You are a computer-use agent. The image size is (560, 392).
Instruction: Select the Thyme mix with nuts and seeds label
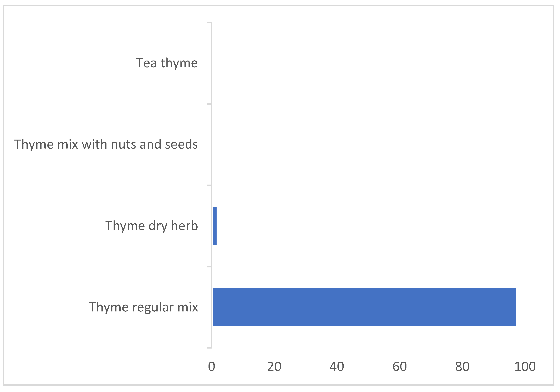(106, 144)
